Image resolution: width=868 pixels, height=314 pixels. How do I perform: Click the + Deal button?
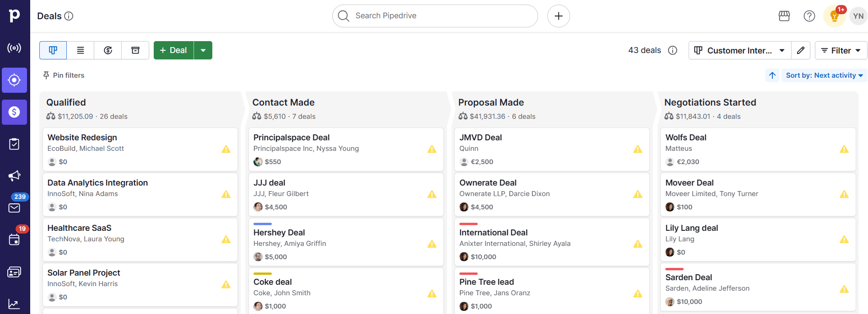pyautogui.click(x=173, y=50)
